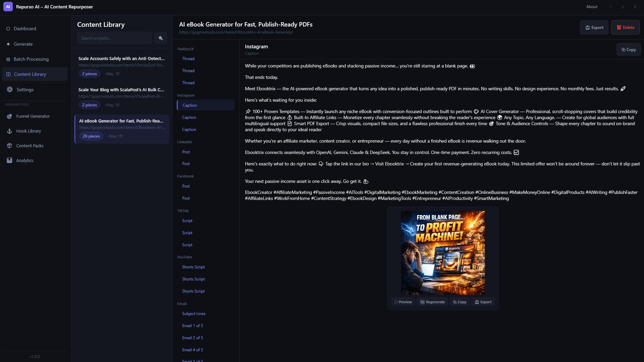Select the first YouTube Shorts Script

[x=205, y=267]
